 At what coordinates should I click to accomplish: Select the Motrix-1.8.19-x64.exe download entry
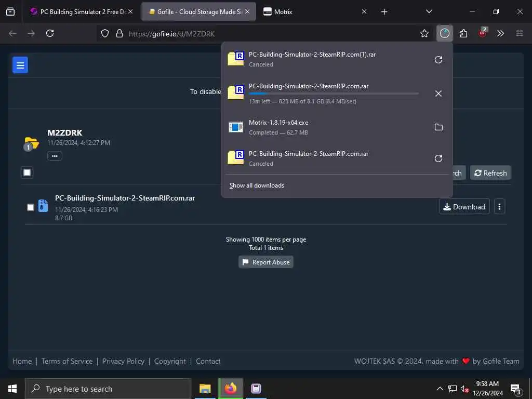337,127
